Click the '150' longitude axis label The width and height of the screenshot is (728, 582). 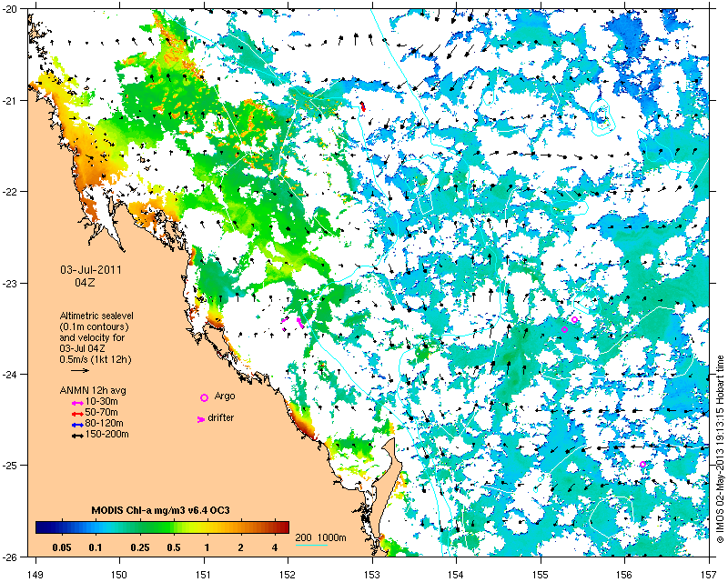119,575
